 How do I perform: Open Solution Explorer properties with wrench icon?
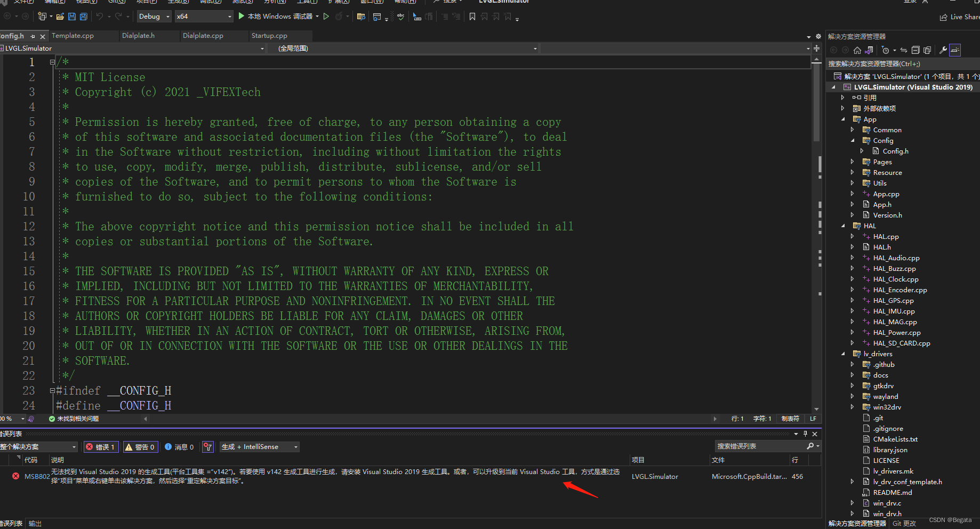943,50
